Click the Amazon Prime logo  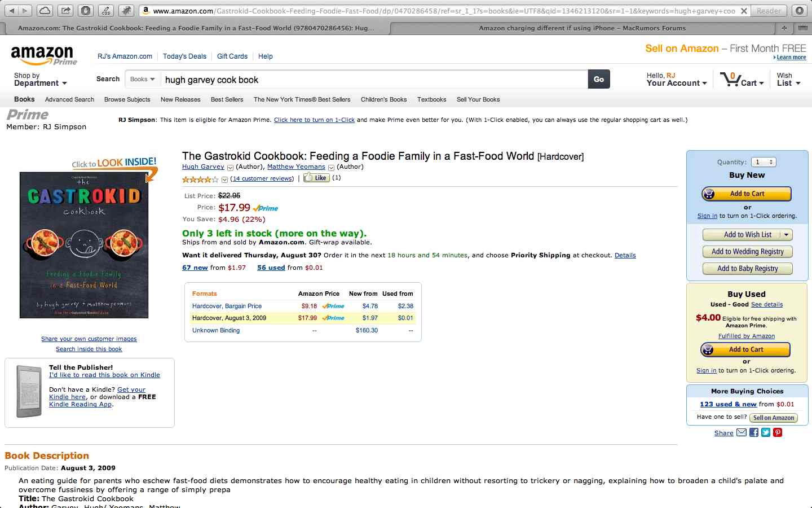pos(43,55)
